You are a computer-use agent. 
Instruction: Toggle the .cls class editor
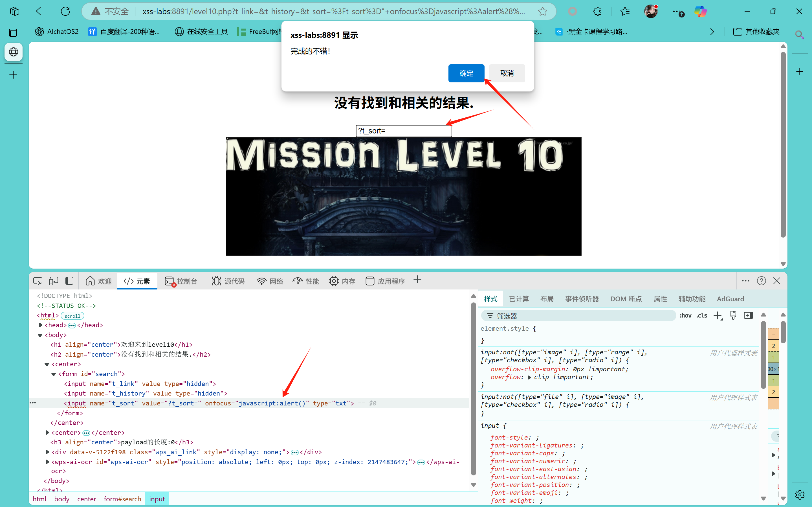tap(702, 315)
